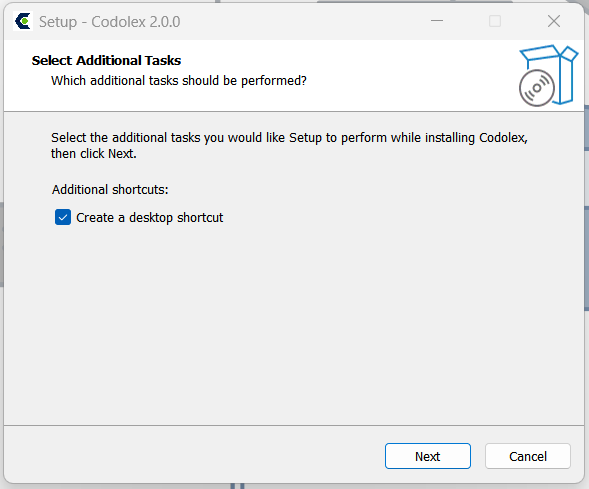Click the 'Select Additional Tasks' heading
Image resolution: width=589 pixels, height=489 pixels.
point(106,60)
